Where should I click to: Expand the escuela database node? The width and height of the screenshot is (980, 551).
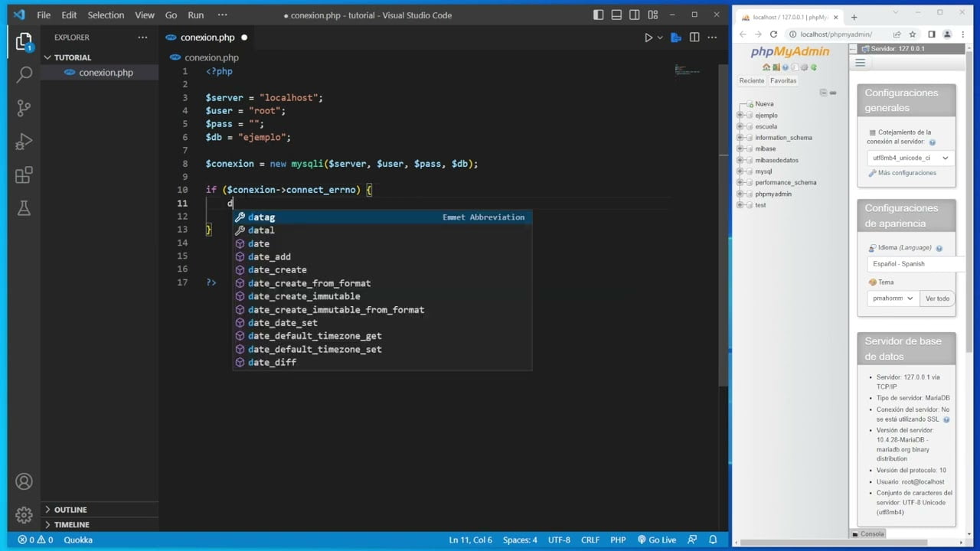(x=740, y=126)
